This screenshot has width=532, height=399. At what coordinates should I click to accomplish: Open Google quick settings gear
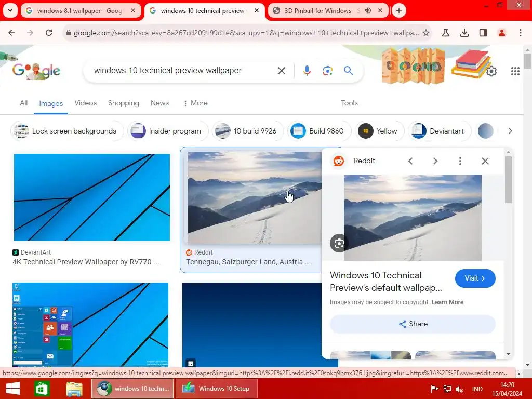point(491,71)
